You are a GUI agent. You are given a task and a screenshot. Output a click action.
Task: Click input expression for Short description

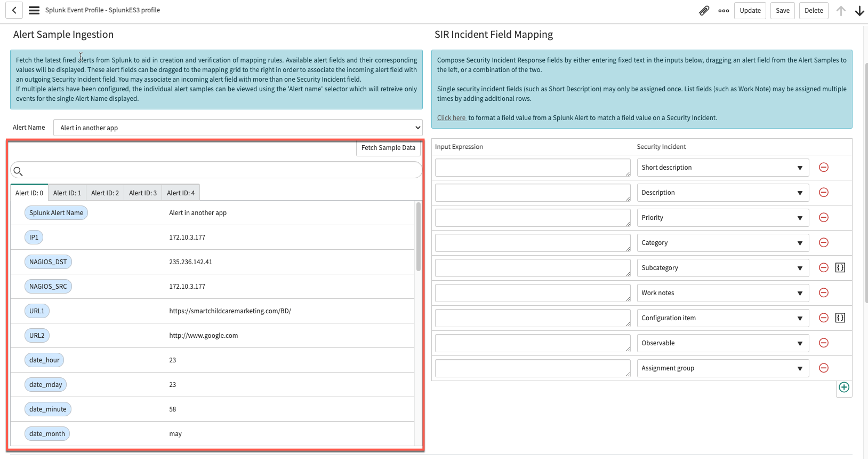coord(533,168)
